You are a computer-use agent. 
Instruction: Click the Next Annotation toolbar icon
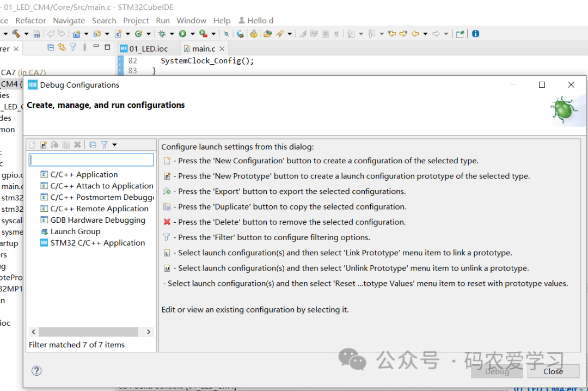pyautogui.click(x=351, y=34)
